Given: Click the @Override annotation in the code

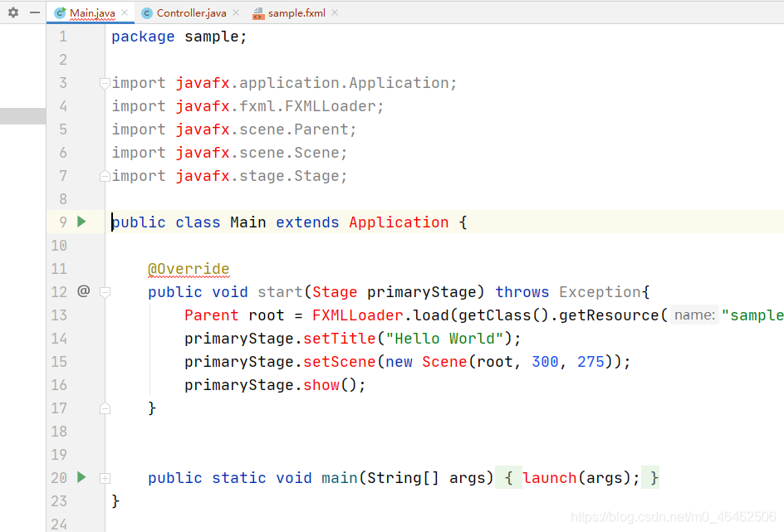Looking at the screenshot, I should pos(189,269).
